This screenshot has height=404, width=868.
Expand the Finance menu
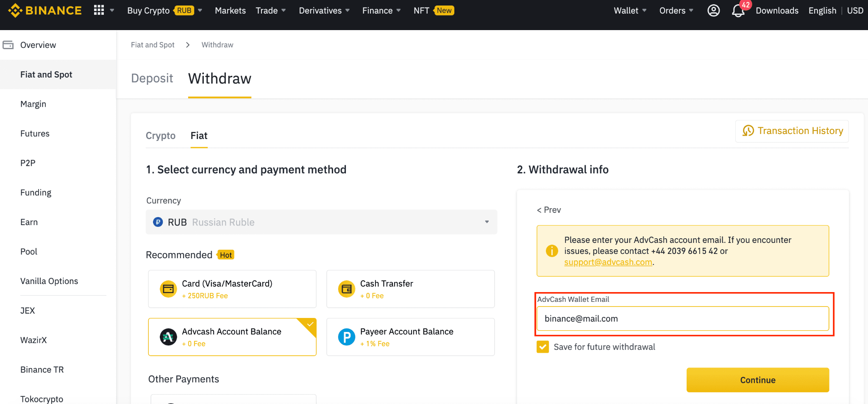click(x=381, y=11)
